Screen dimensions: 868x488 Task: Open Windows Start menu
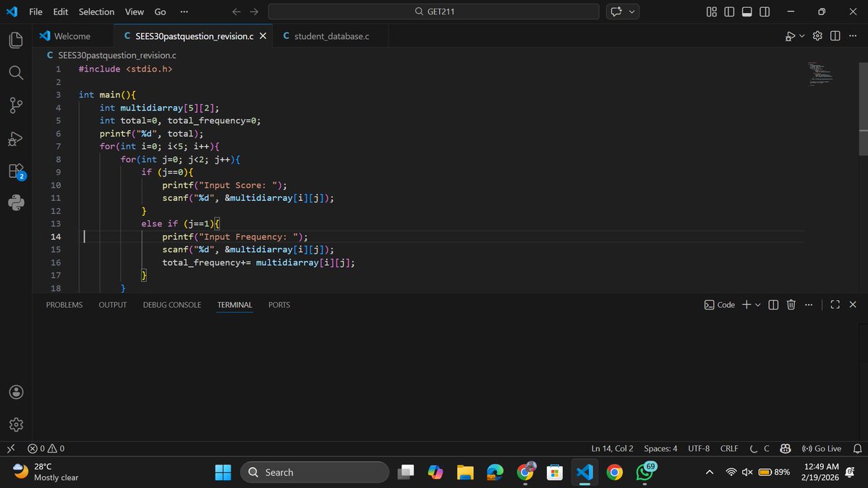point(223,472)
